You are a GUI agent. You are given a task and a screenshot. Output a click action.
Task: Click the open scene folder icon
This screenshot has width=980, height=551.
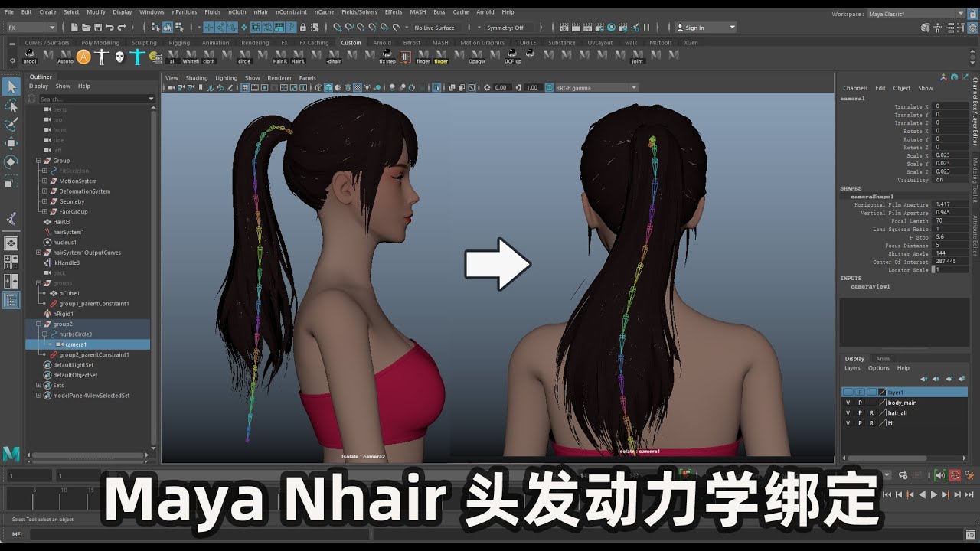coord(87,28)
